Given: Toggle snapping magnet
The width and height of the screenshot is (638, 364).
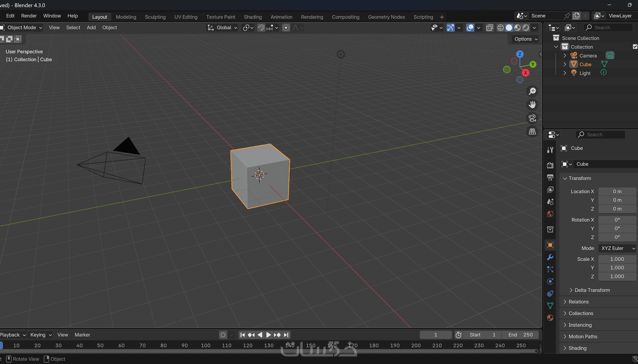Looking at the screenshot, I should point(261,27).
